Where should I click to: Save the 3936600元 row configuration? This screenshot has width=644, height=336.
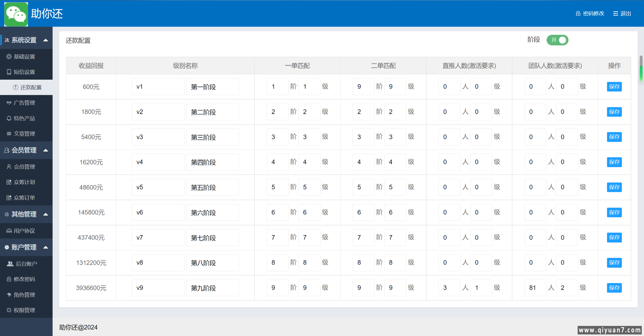pyautogui.click(x=614, y=288)
